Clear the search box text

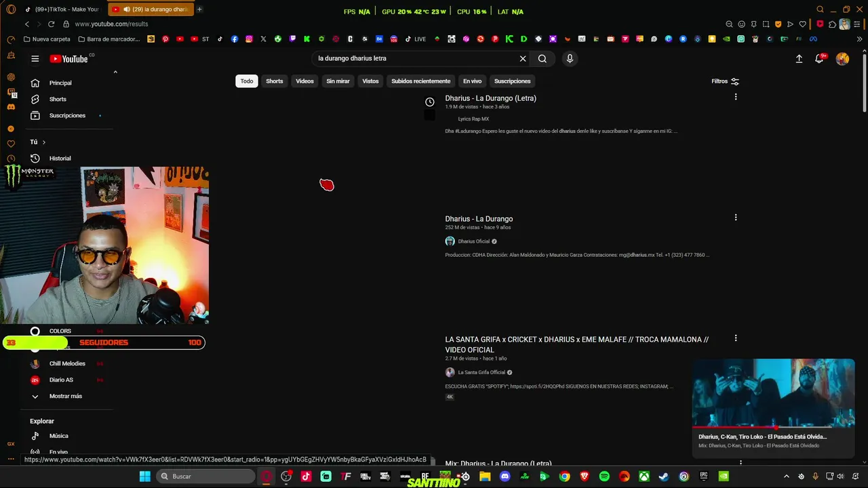pyautogui.click(x=523, y=59)
